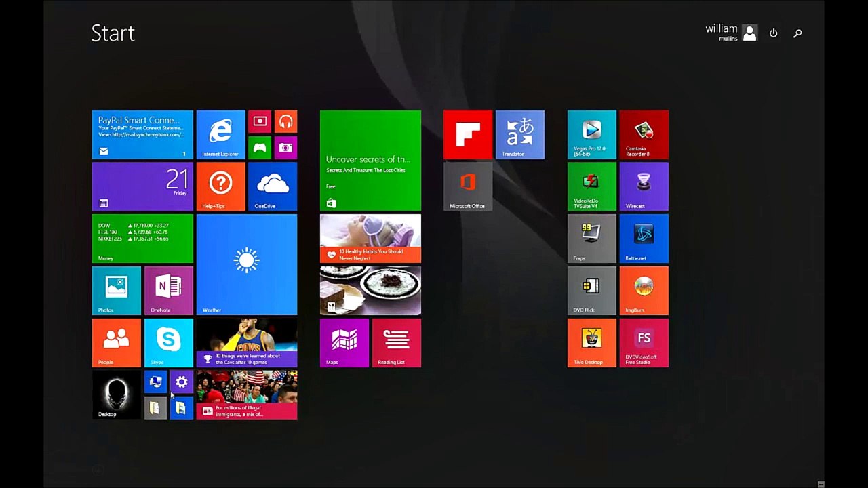Open the Reading List tile

click(397, 343)
